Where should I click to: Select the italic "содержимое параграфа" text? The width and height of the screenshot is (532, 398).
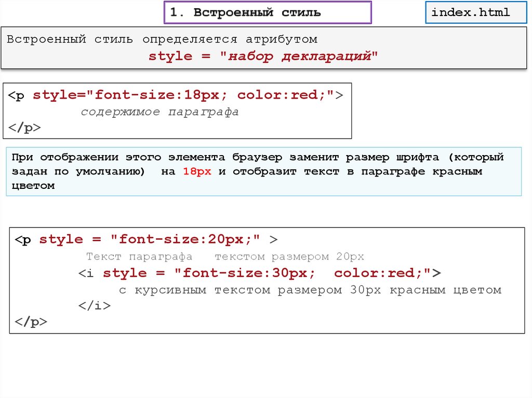tap(159, 112)
